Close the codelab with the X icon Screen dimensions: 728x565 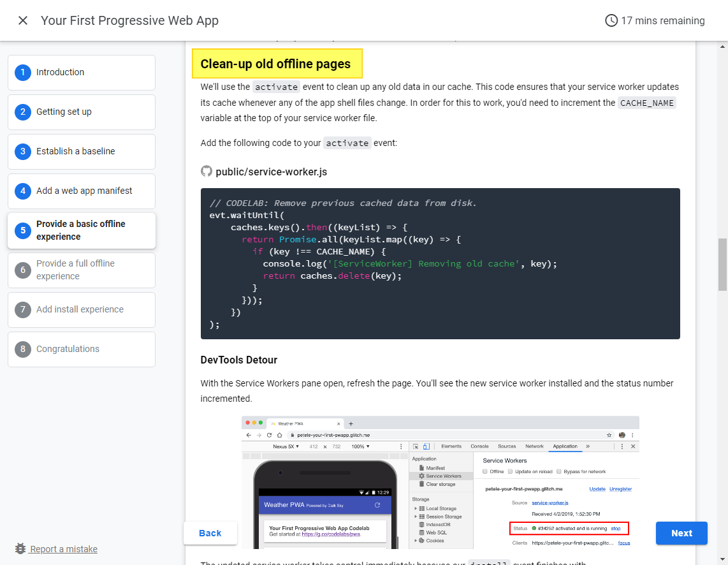[23, 20]
